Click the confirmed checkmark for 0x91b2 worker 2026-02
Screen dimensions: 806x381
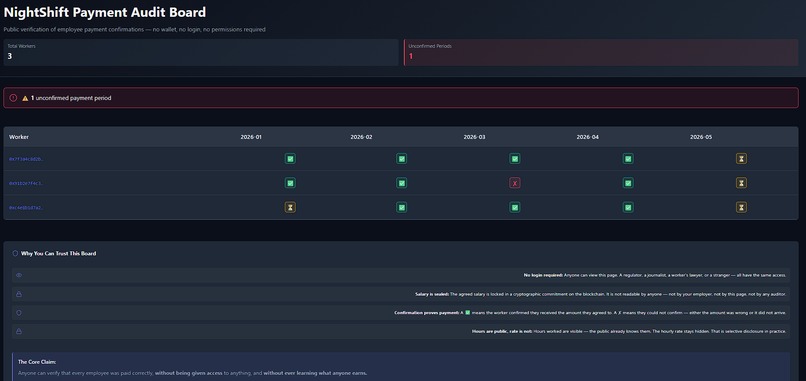401,183
